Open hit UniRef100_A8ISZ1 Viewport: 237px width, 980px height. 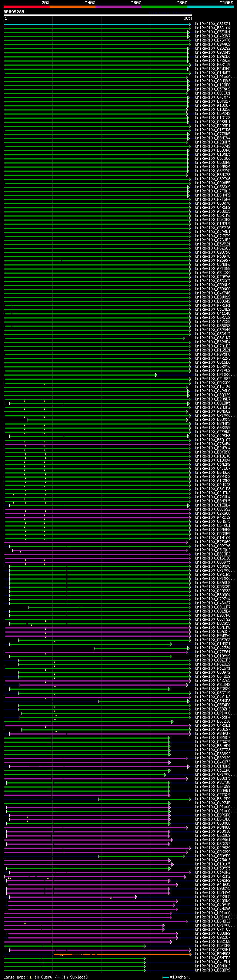(213, 24)
